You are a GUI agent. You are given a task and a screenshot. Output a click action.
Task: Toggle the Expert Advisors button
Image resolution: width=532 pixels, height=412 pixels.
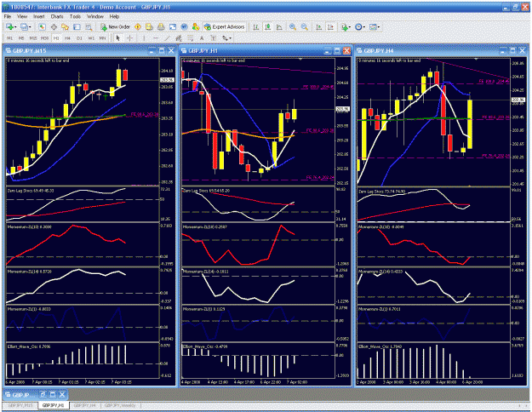click(x=224, y=26)
